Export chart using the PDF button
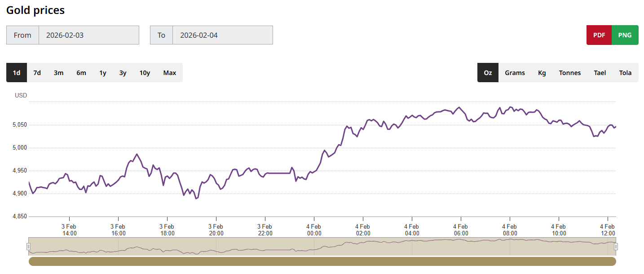This screenshot has height=274, width=644. coord(599,35)
